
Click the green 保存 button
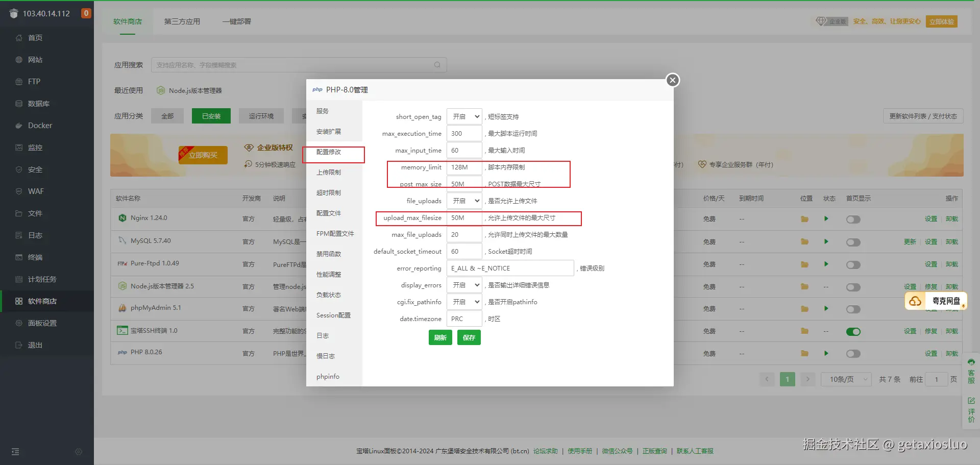[469, 337]
